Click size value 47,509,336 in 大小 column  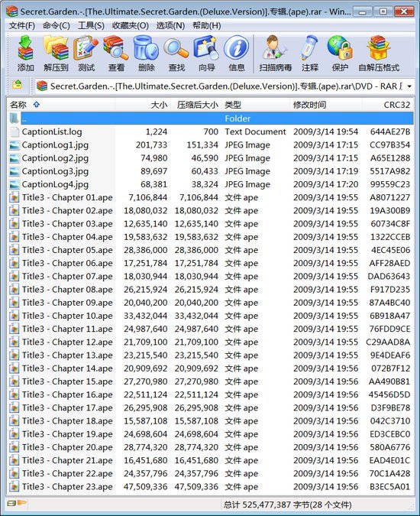[145, 486]
